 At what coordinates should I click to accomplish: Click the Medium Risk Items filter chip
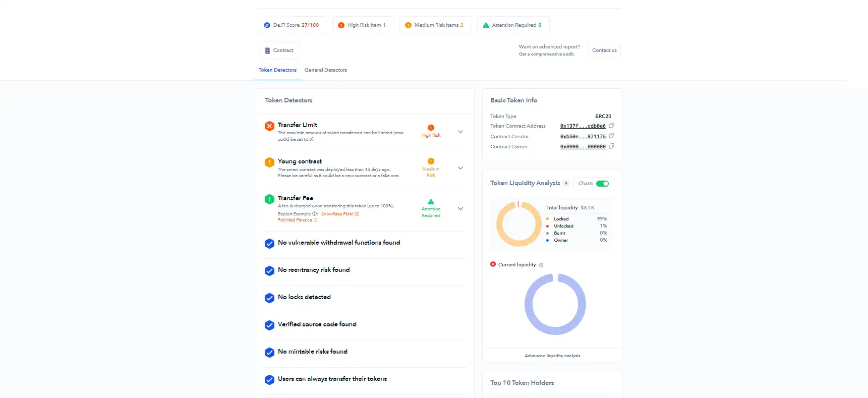pyautogui.click(x=435, y=25)
